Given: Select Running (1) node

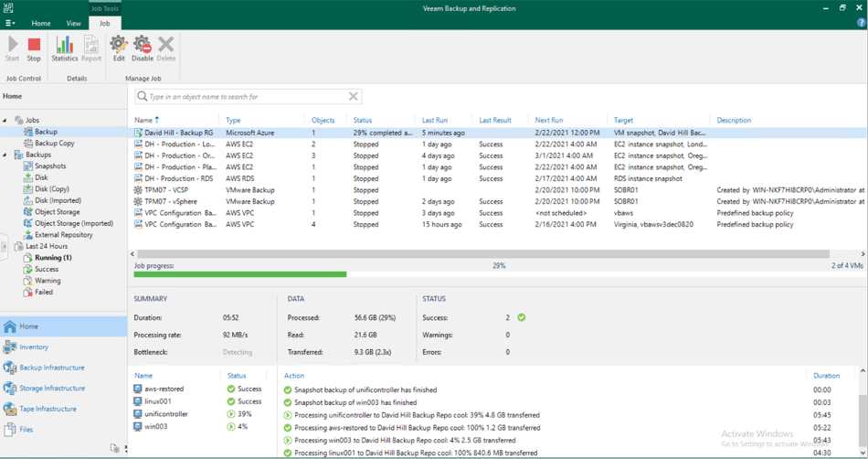Looking at the screenshot, I should 53,258.
